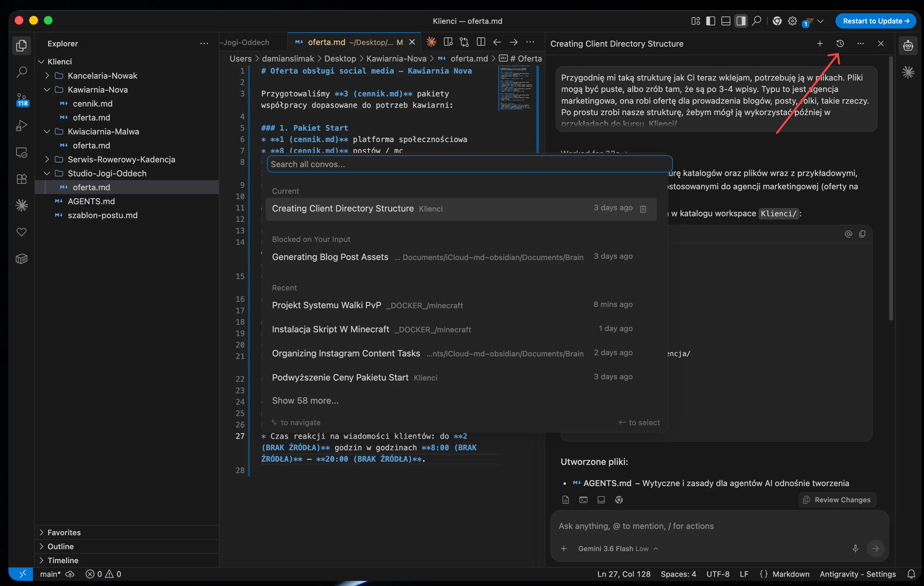Viewport: 924px width, 586px height.
Task: Click the Review Changes button
Action: pos(838,500)
